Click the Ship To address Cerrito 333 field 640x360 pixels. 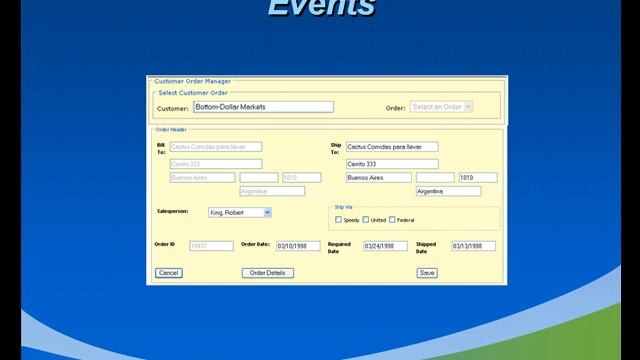[392, 164]
